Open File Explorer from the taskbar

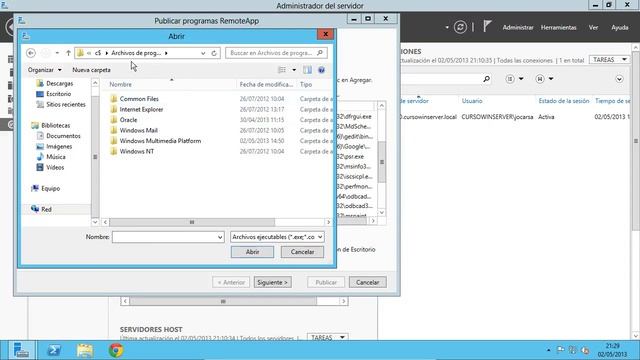click(x=85, y=350)
